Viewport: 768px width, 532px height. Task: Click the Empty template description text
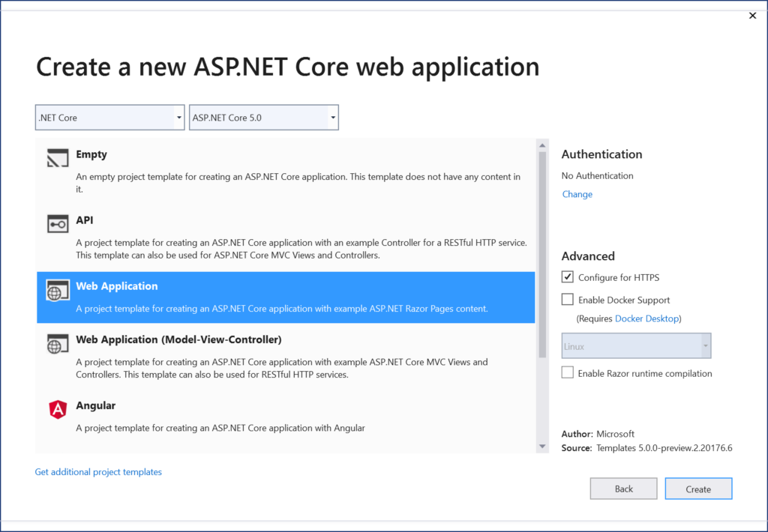coord(298,183)
